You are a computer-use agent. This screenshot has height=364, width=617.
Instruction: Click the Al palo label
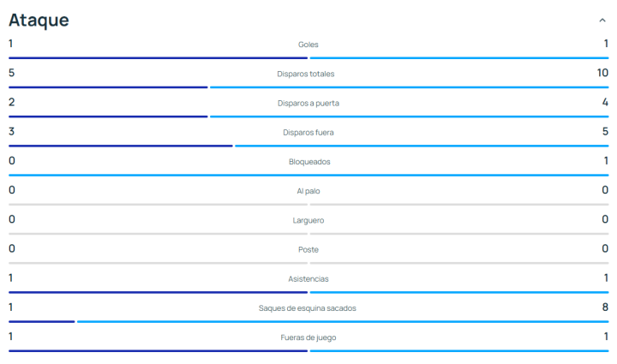(x=308, y=191)
